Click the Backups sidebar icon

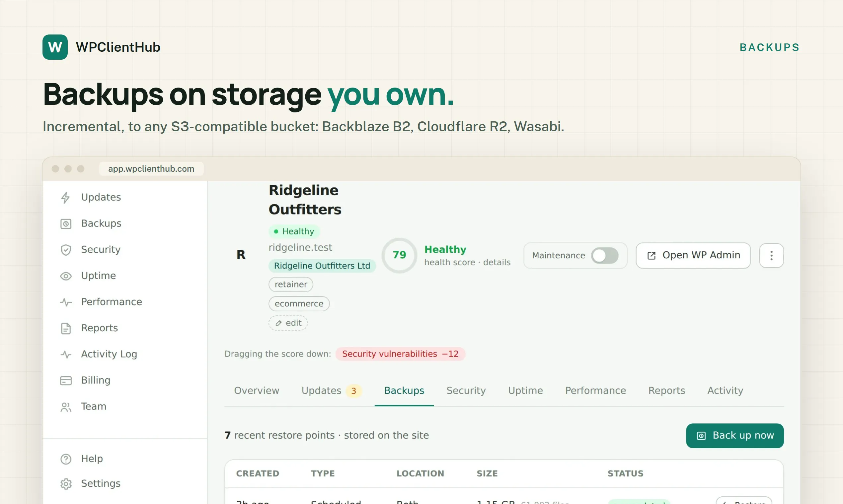click(x=66, y=223)
